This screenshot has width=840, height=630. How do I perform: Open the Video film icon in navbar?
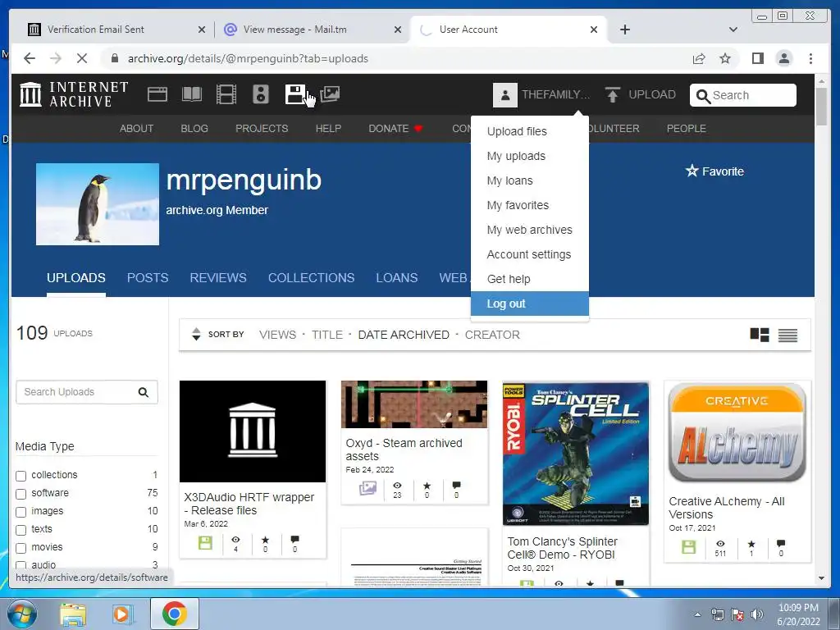point(226,94)
